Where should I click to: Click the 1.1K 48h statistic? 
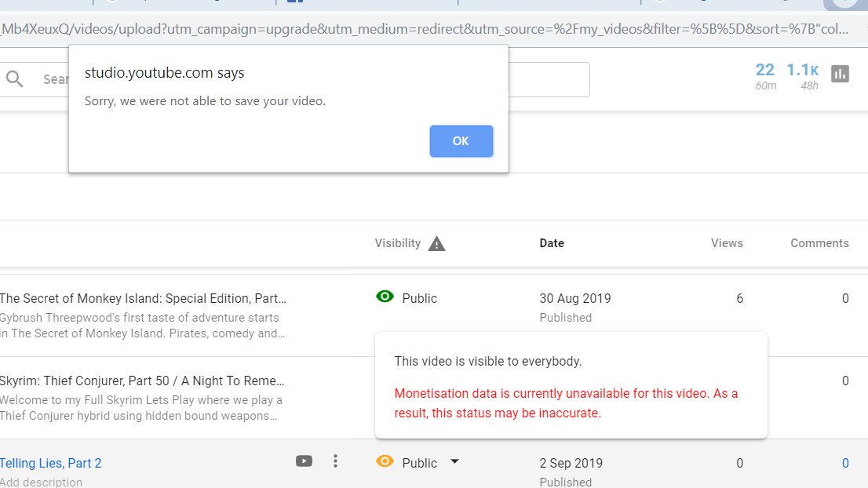pyautogui.click(x=803, y=76)
